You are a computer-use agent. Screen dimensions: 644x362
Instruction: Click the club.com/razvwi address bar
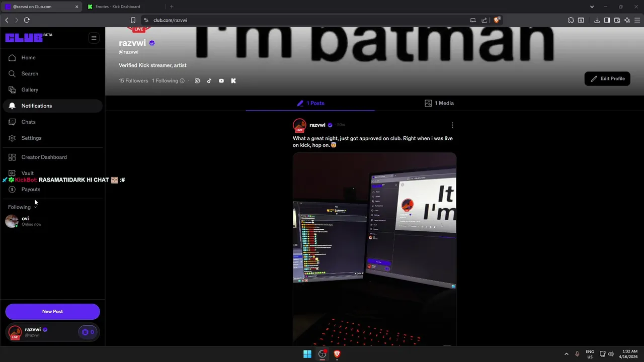(x=170, y=20)
